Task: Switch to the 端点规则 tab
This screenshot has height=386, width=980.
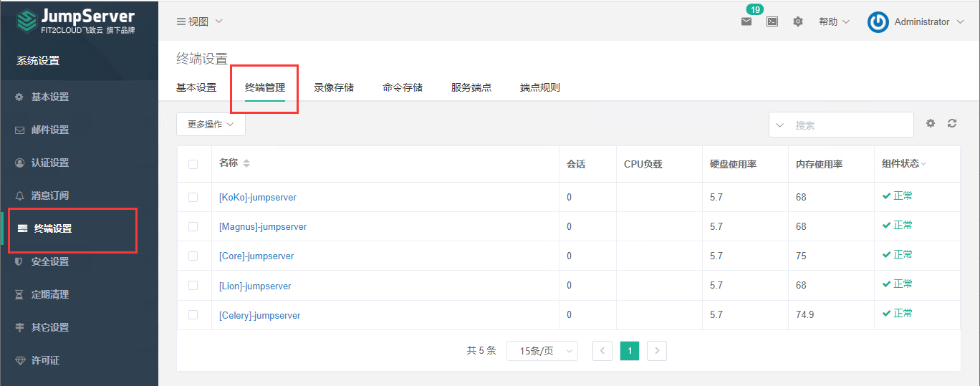Action: click(x=540, y=87)
